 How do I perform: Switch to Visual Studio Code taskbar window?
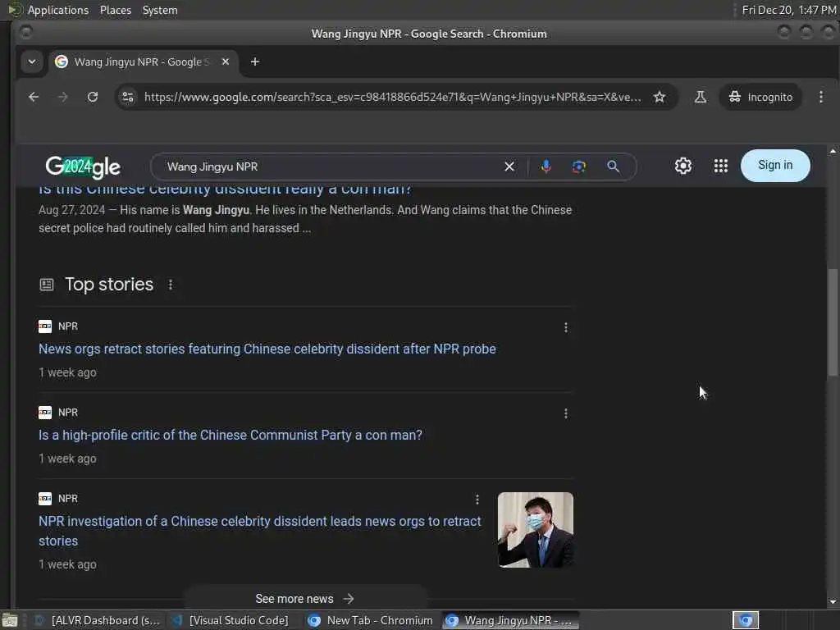[232, 620]
